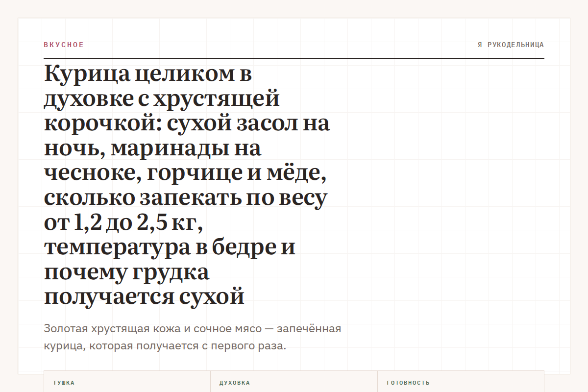Open the ВКУСНОЕ category link
Image resolution: width=588 pixels, height=392 pixels.
(64, 45)
